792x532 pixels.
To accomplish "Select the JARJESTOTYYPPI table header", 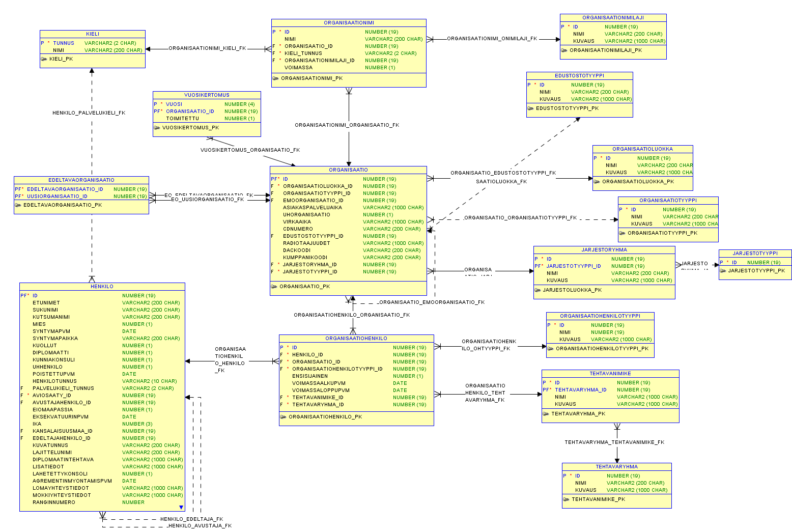I will click(755, 254).
